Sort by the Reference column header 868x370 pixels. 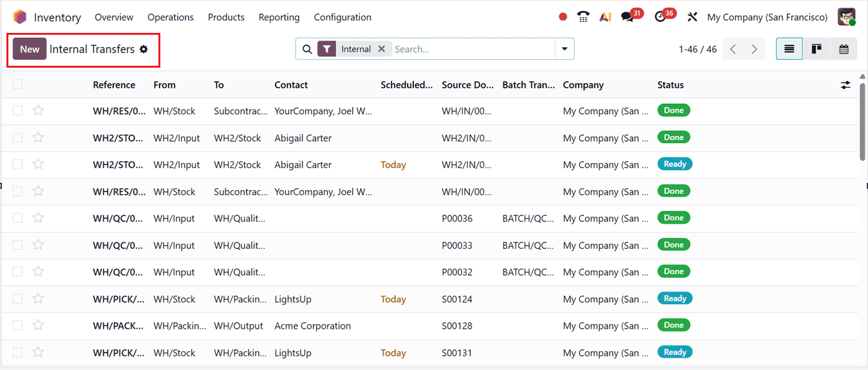pos(114,85)
